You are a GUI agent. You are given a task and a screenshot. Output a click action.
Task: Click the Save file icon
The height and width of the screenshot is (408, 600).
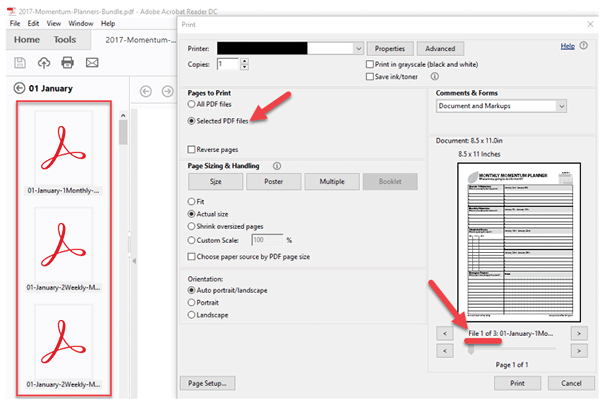pyautogui.click(x=20, y=62)
